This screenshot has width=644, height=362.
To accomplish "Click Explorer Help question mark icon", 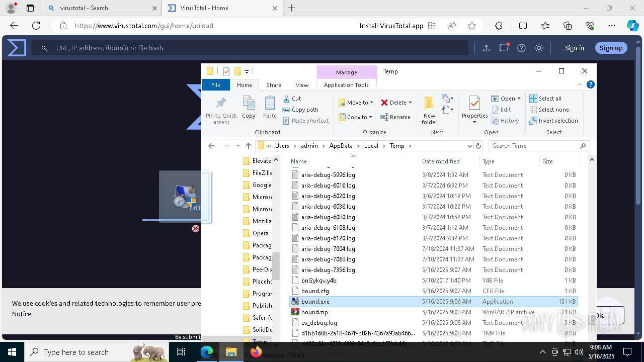I will (591, 85).
